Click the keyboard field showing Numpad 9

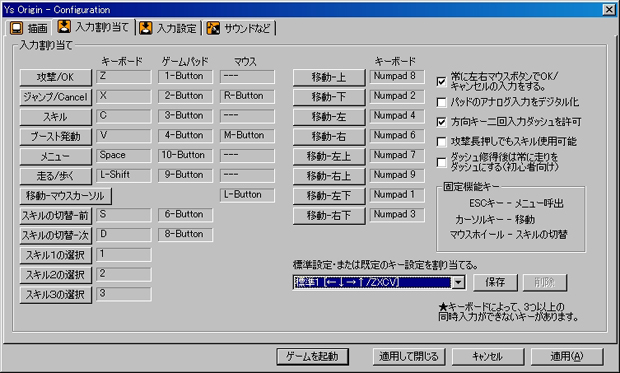click(x=397, y=176)
